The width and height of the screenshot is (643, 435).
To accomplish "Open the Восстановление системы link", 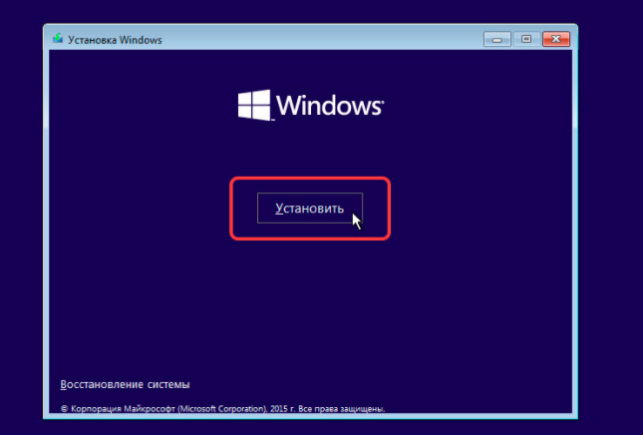I will [125, 385].
